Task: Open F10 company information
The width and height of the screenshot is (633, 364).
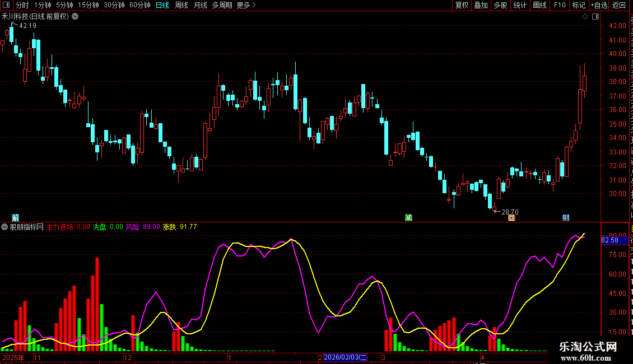Action: (x=560, y=5)
